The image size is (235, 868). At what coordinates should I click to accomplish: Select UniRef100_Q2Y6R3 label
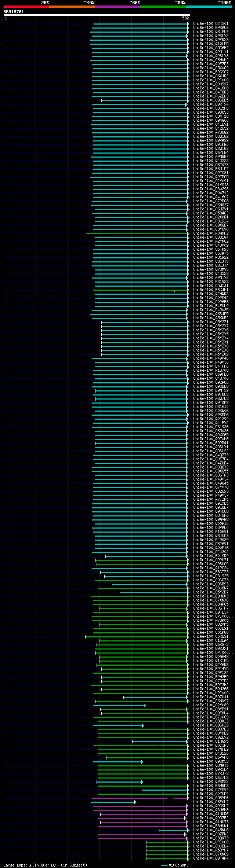point(211,665)
